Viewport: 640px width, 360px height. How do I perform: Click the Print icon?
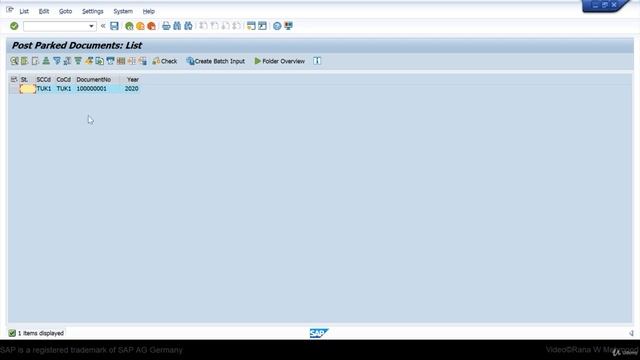click(x=166, y=26)
